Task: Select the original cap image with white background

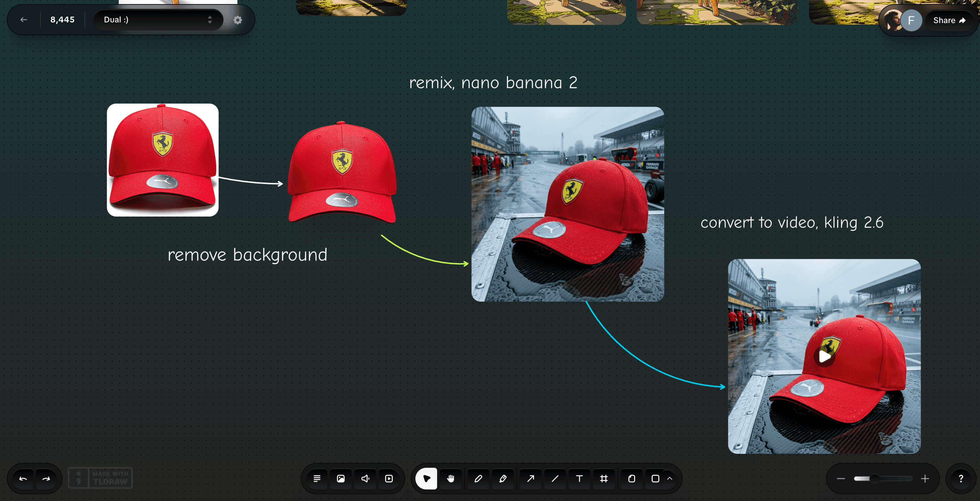Action: point(163,160)
